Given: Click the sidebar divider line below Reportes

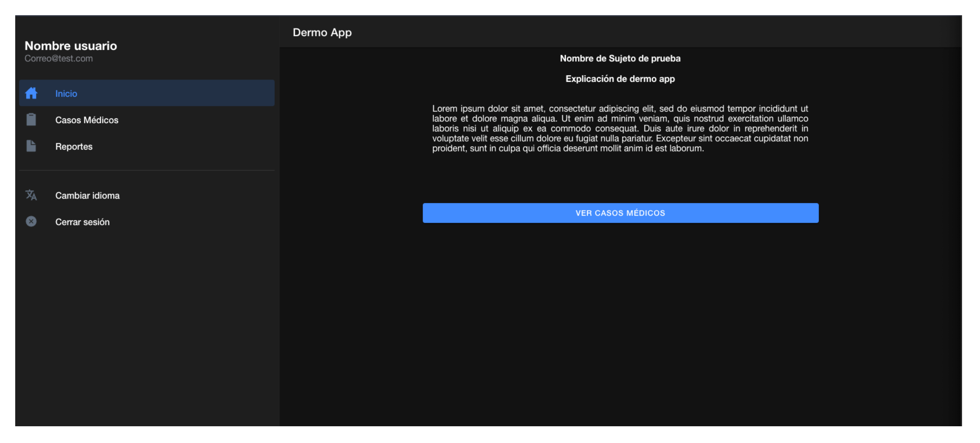Looking at the screenshot, I should click(147, 170).
